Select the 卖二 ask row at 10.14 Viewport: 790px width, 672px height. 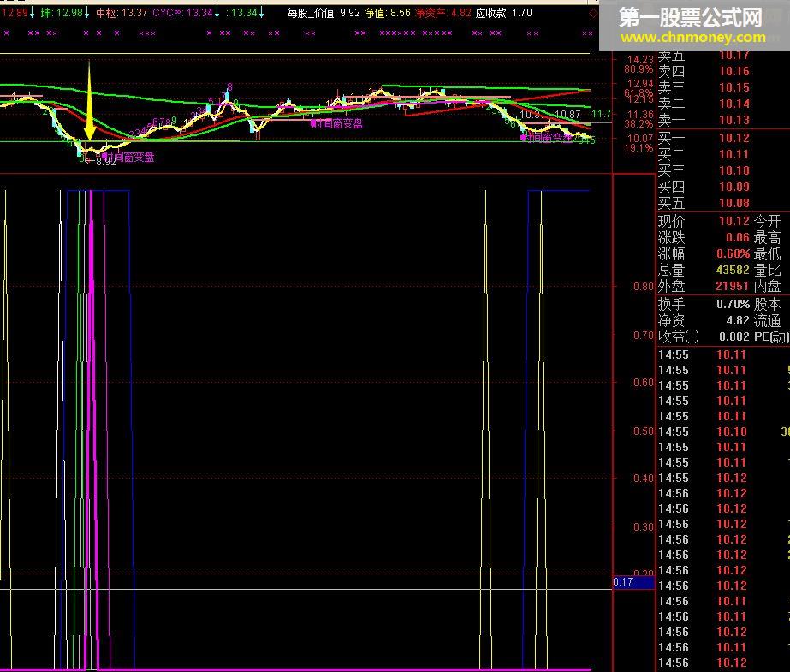point(723,104)
